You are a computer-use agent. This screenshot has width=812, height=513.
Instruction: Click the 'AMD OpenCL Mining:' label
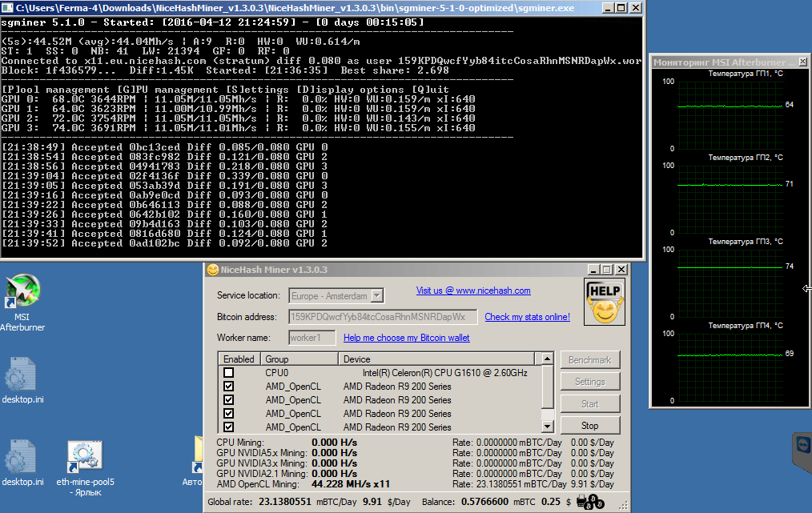click(258, 484)
